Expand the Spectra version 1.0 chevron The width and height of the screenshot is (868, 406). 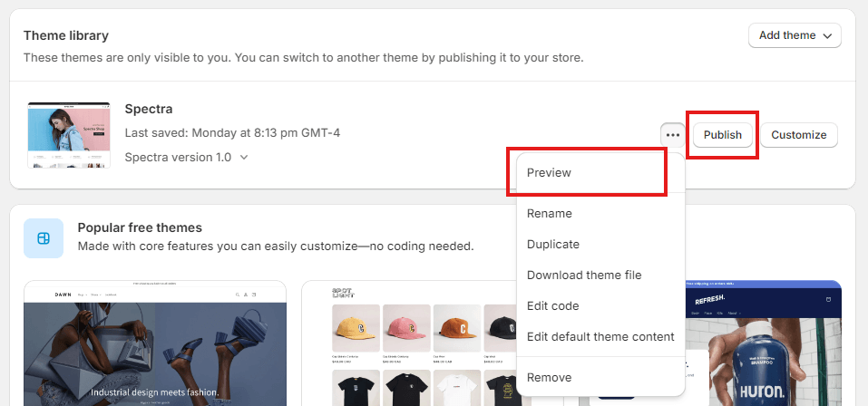click(x=244, y=158)
